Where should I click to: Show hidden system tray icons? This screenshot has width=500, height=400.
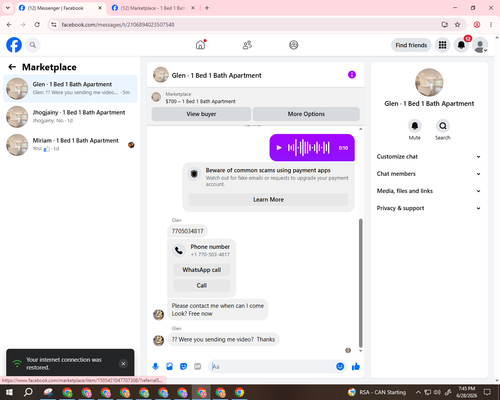(418, 392)
